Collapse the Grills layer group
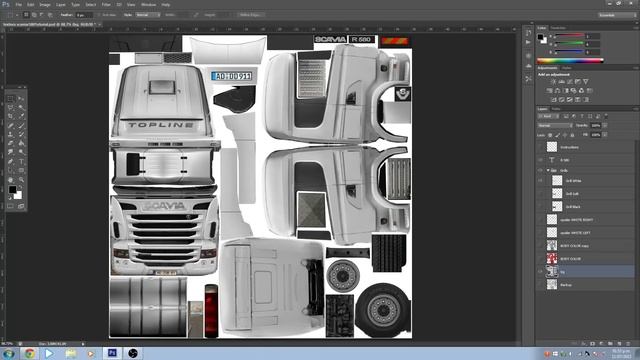This screenshot has height=360, width=640. tap(548, 170)
